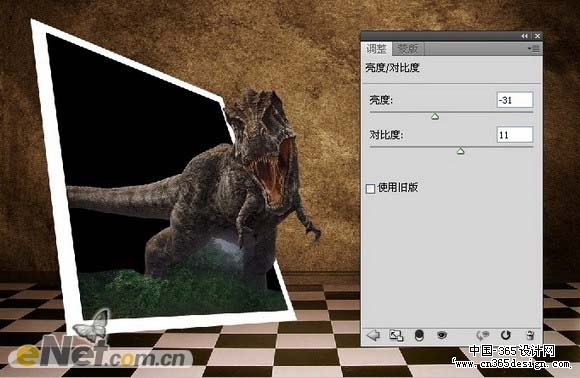
Task: Click the 对比度 value input field
Action: coord(515,135)
